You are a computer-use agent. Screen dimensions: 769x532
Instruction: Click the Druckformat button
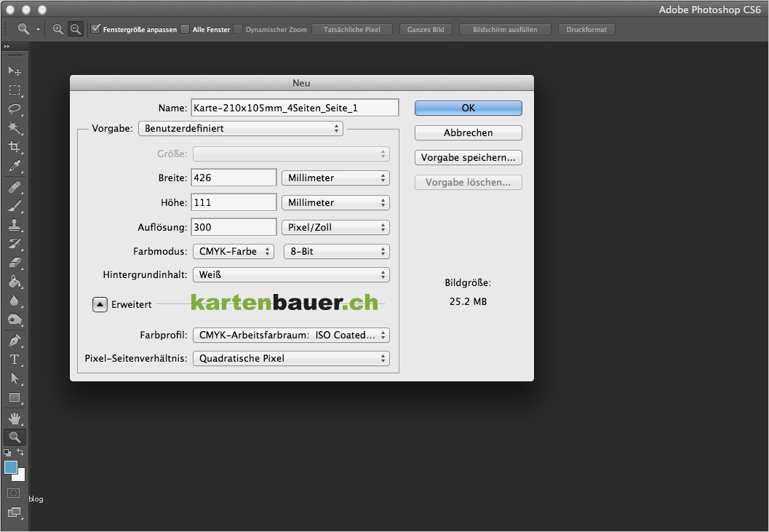tap(586, 29)
